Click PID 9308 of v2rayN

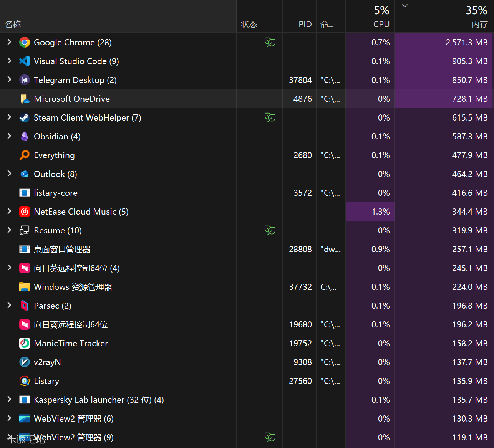click(x=303, y=362)
